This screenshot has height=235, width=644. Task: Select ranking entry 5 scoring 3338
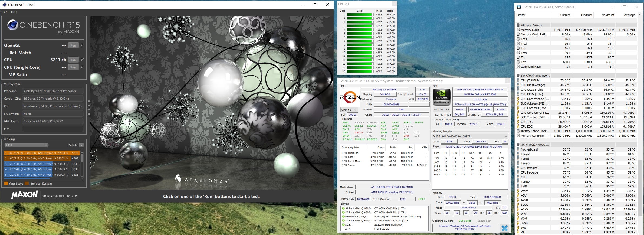[x=42, y=175]
